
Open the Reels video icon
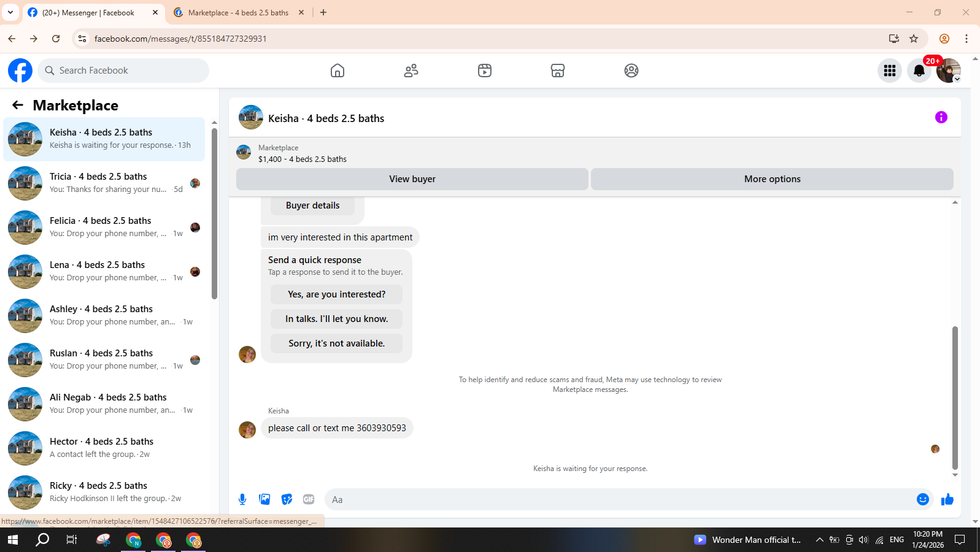(x=485, y=71)
